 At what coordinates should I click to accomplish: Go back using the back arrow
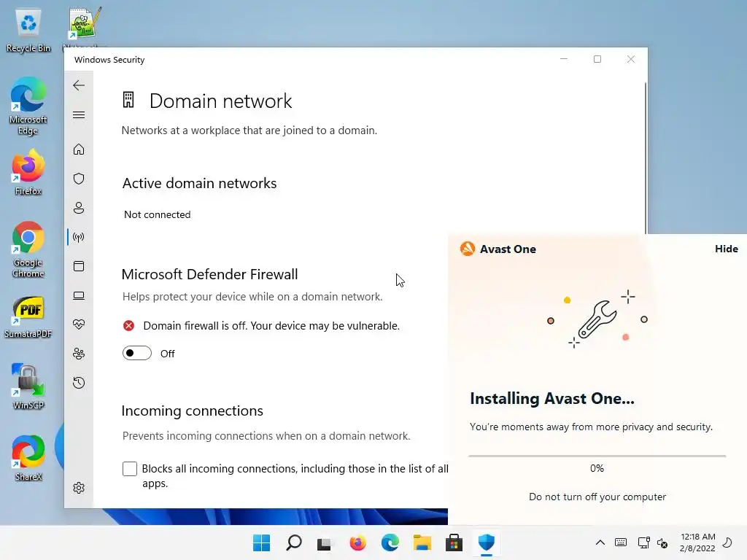[79, 85]
